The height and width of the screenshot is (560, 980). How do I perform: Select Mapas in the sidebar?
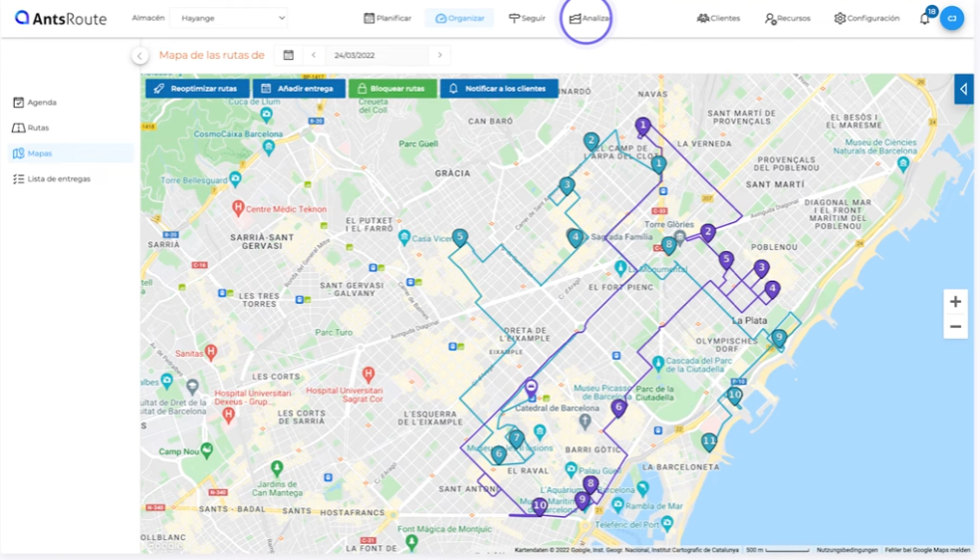pyautogui.click(x=70, y=153)
